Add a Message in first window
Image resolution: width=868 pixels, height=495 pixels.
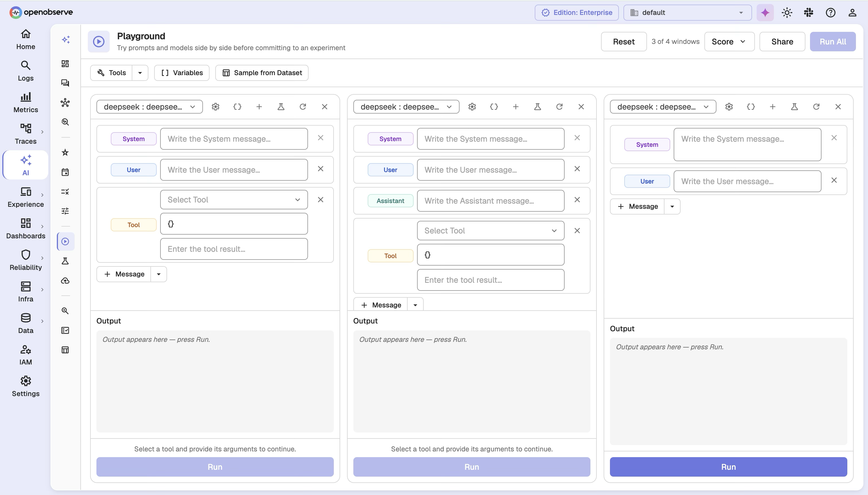(124, 274)
